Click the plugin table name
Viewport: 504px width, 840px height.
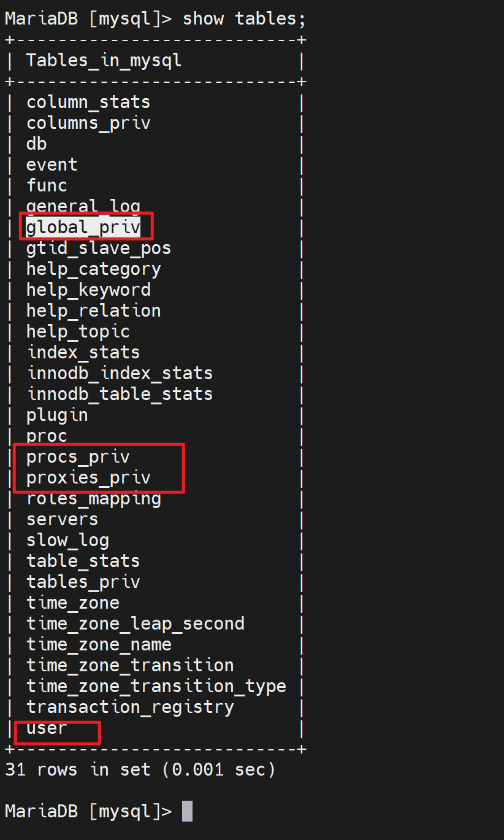coord(57,415)
